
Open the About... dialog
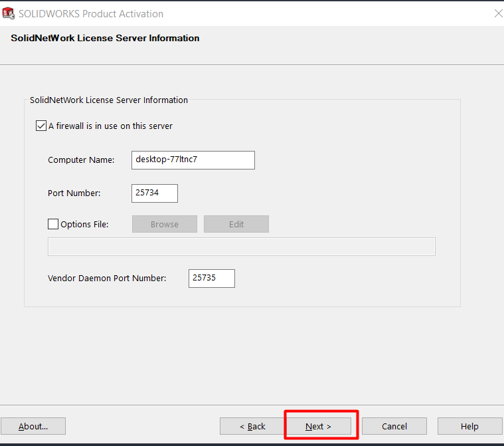(33, 426)
